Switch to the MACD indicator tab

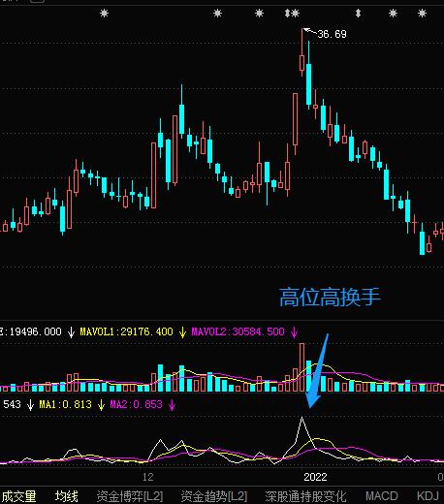382,496
